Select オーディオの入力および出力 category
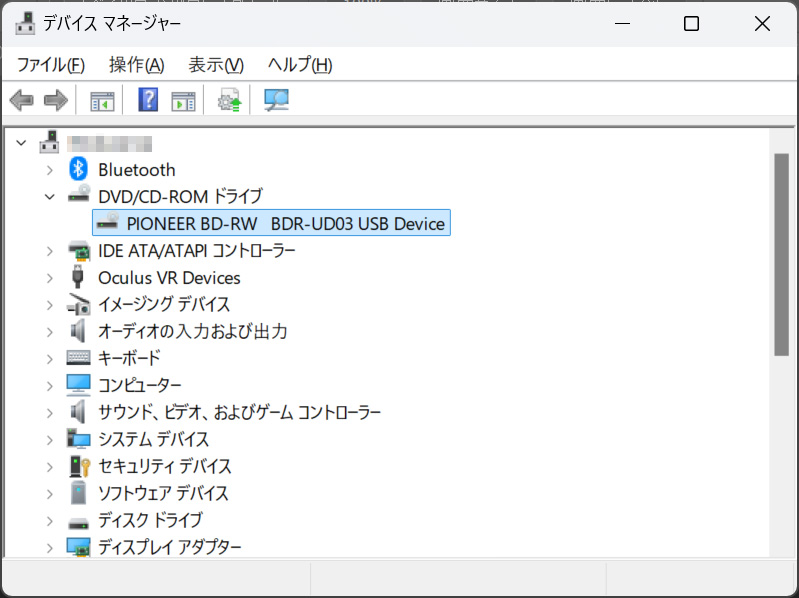This screenshot has height=598, width=799. coord(192,331)
